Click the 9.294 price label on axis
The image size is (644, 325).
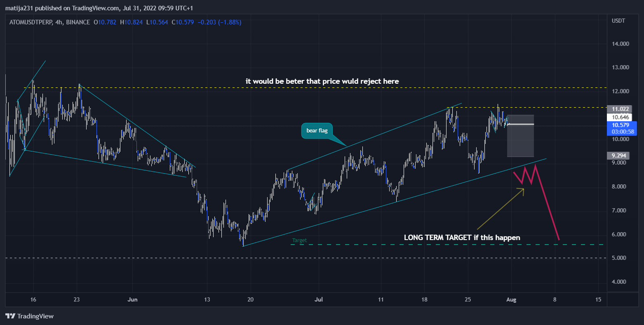(618, 155)
